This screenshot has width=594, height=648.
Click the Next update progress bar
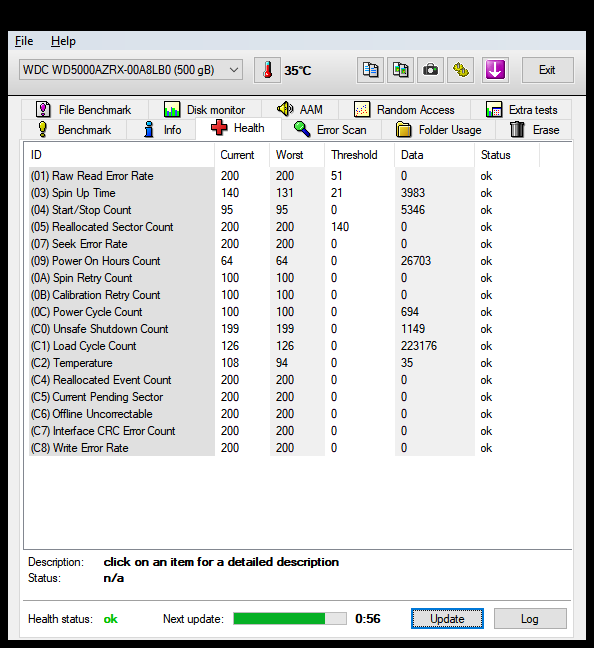click(290, 619)
